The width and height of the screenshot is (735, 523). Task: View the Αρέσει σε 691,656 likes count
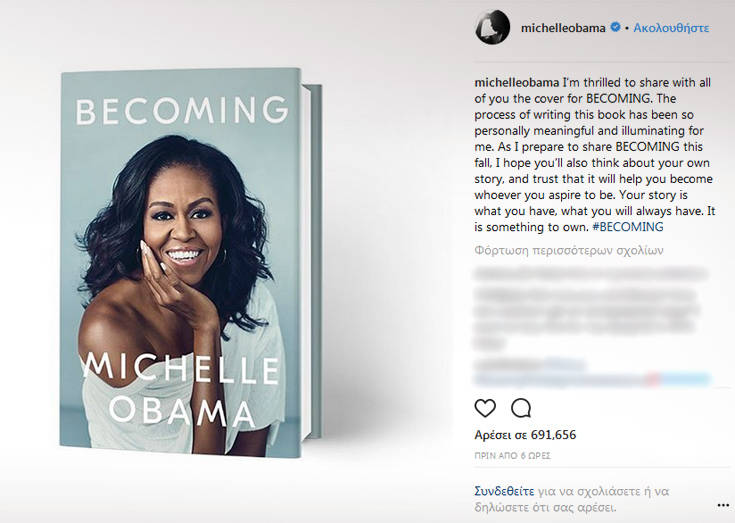(x=525, y=435)
